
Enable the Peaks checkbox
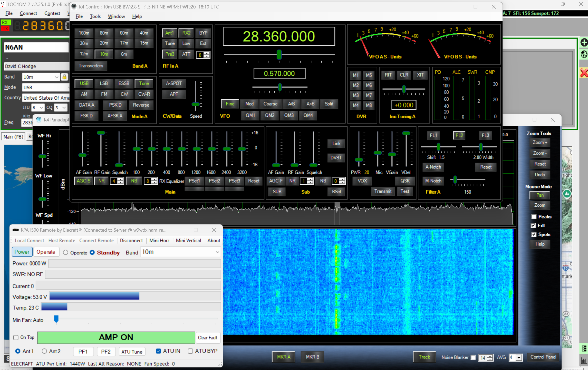(x=534, y=216)
